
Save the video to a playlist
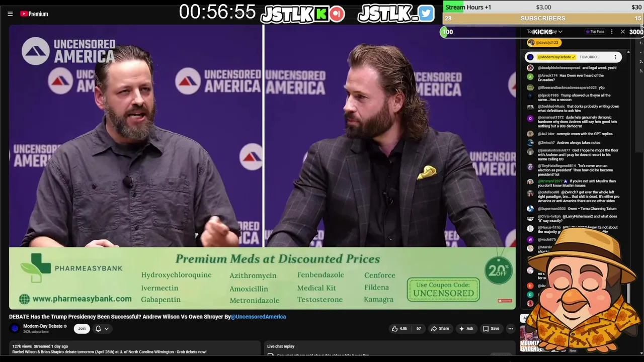(491, 328)
